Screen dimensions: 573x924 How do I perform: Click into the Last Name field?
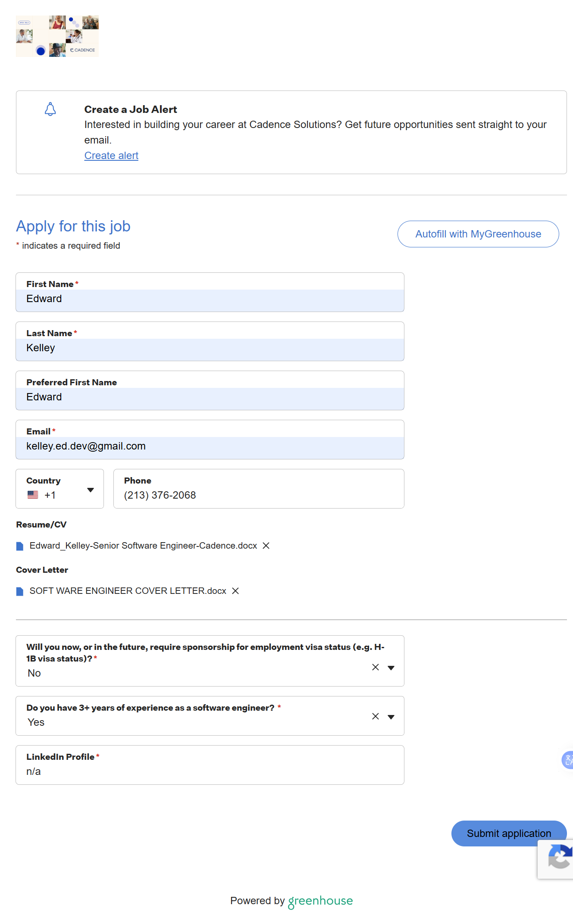pos(210,348)
